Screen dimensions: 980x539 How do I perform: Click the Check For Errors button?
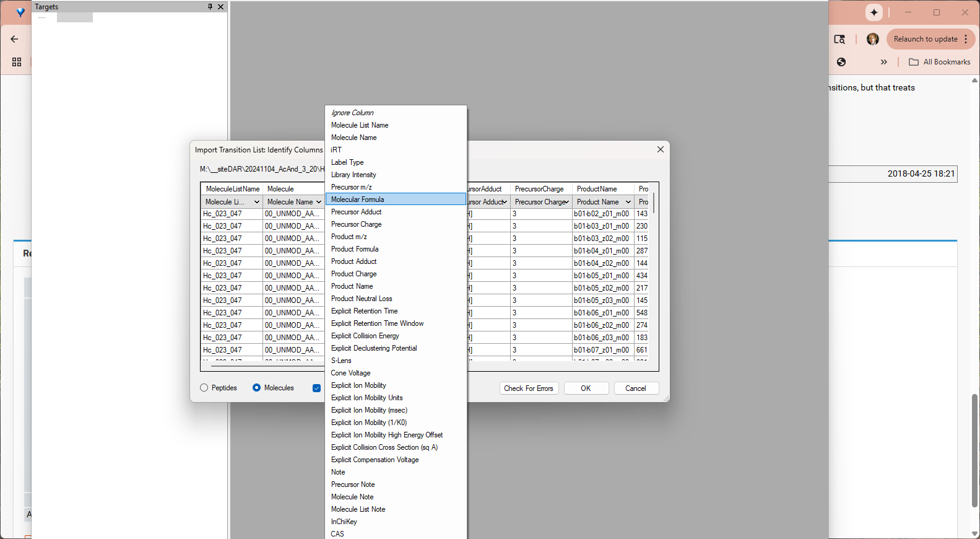coord(529,388)
